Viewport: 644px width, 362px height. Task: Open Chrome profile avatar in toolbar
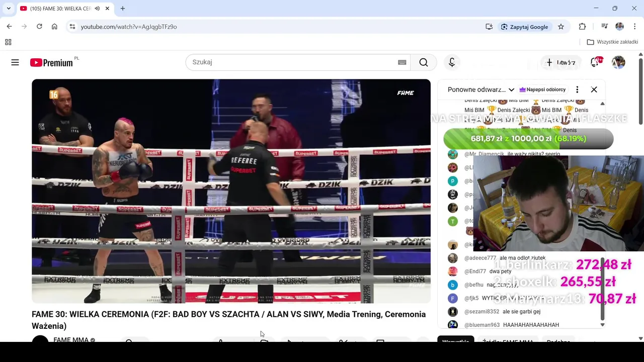[x=619, y=27]
